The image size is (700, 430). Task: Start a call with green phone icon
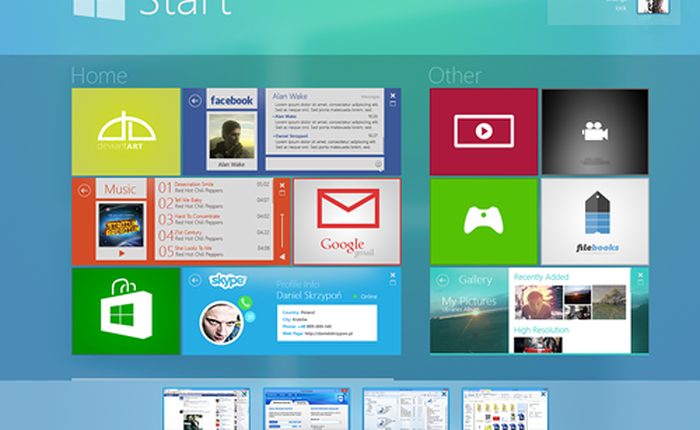point(245,303)
